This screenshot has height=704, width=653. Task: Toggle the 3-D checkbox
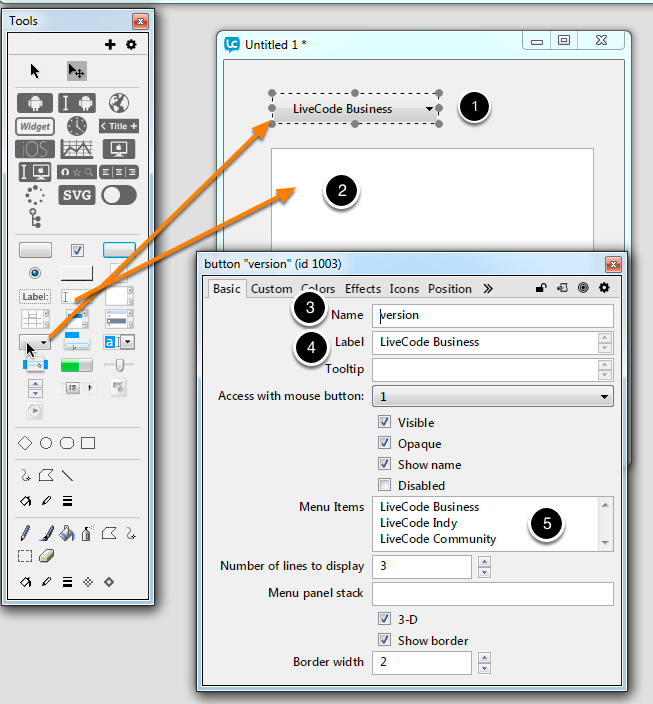[x=384, y=619]
